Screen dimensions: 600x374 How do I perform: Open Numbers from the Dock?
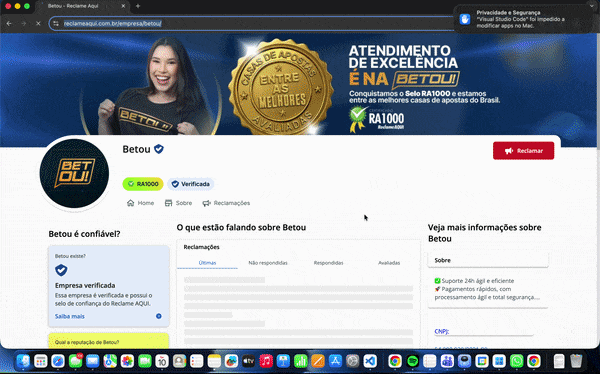tap(301, 361)
